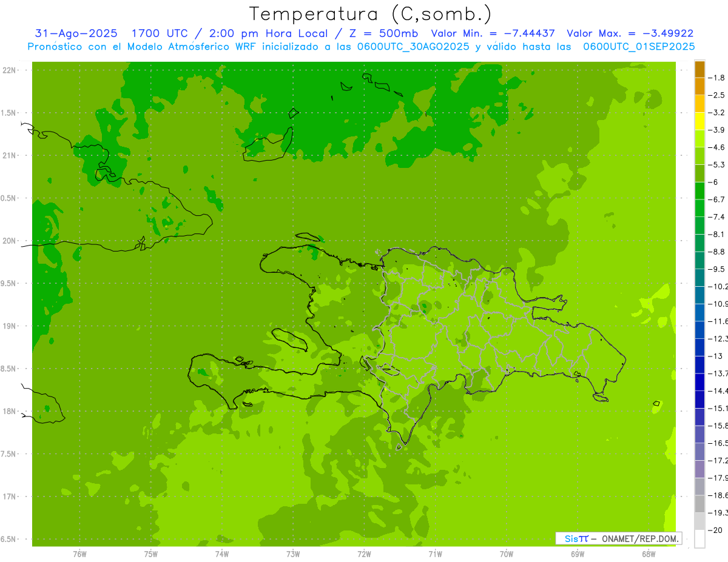Click the '-1.8' colorbar label

pyautogui.click(x=716, y=78)
